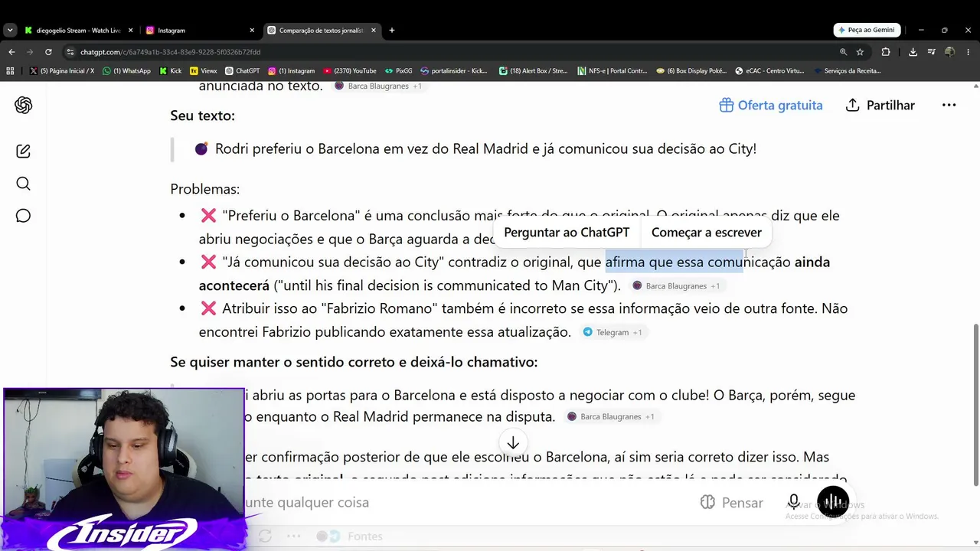
Task: Jump to latest message with down arrow
Action: point(513,443)
